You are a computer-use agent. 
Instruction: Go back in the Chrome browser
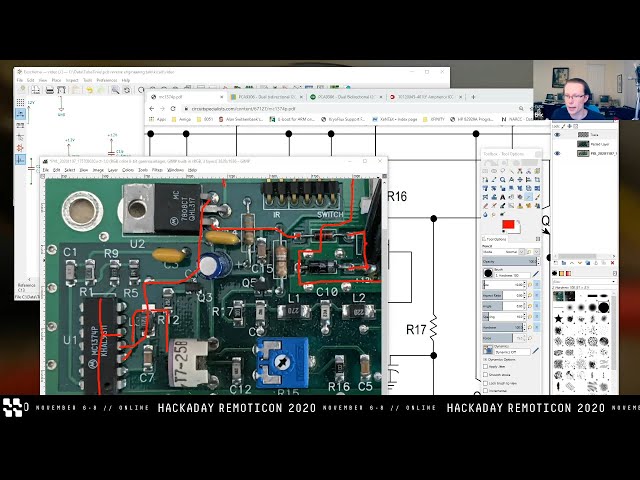click(x=152, y=109)
